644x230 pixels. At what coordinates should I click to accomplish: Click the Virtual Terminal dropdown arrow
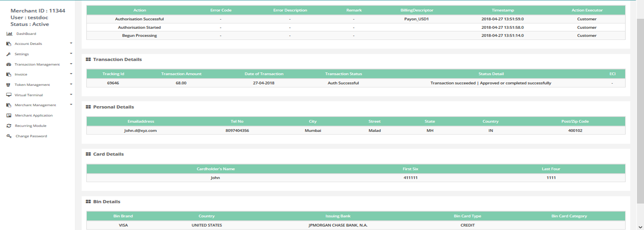click(71, 94)
